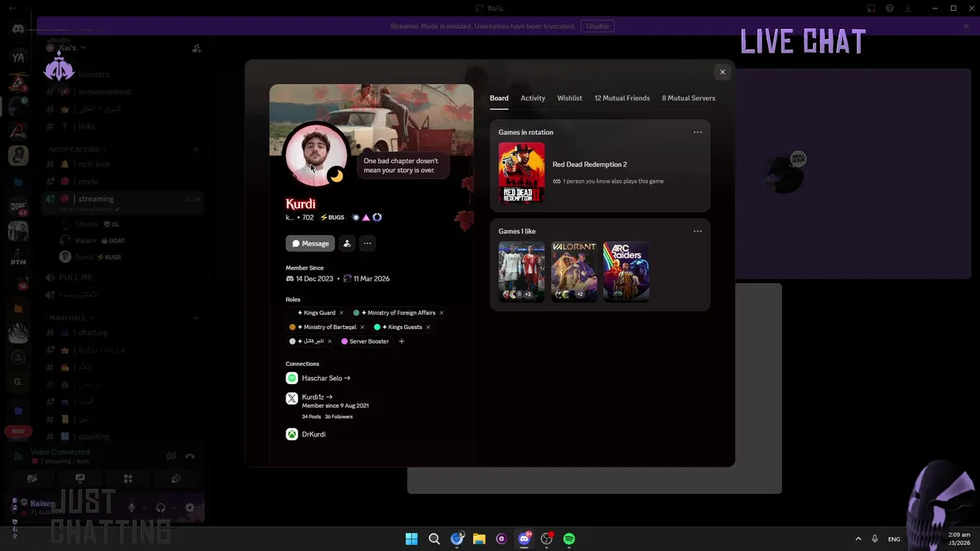Click the X connection icon
This screenshot has height=551, width=980.
[292, 398]
